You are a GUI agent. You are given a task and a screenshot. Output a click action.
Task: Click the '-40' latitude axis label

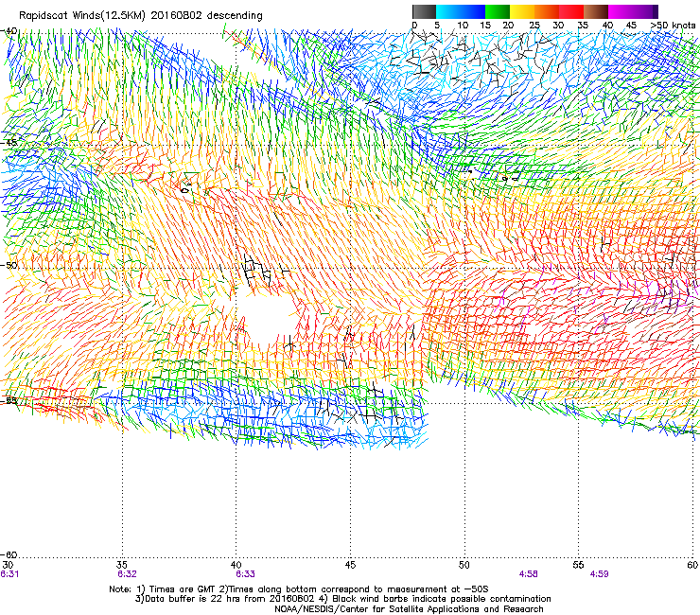pos(9,31)
